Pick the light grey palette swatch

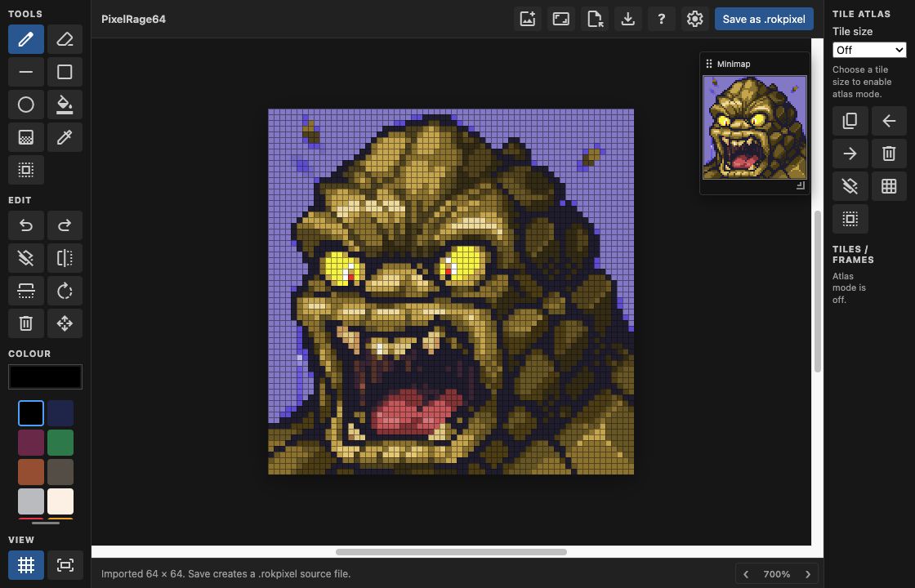point(31,501)
